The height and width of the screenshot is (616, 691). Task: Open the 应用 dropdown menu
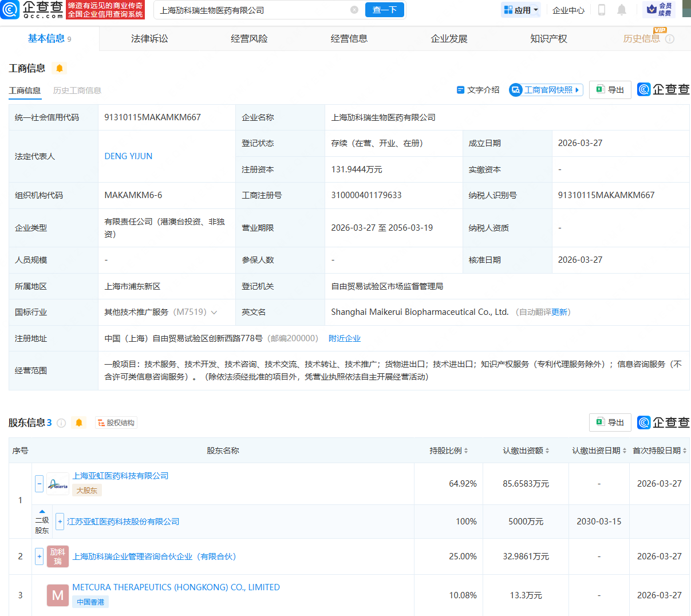(x=520, y=10)
